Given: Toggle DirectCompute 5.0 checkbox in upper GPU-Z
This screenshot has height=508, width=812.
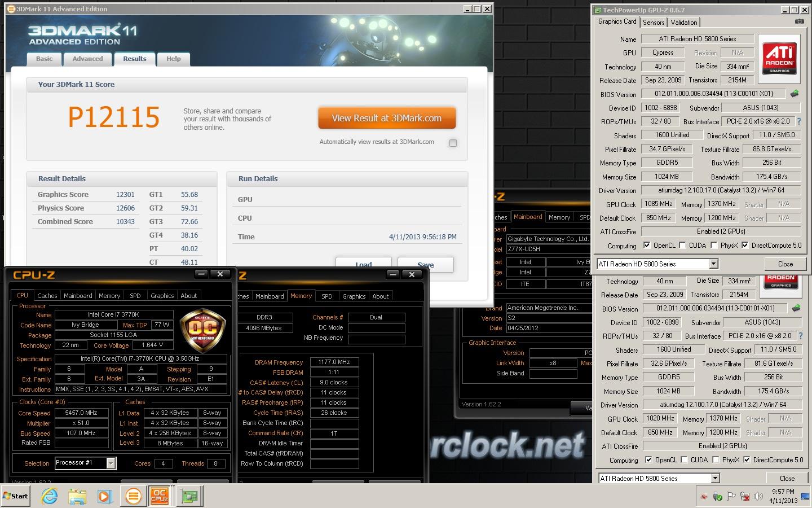Looking at the screenshot, I should [x=745, y=246].
